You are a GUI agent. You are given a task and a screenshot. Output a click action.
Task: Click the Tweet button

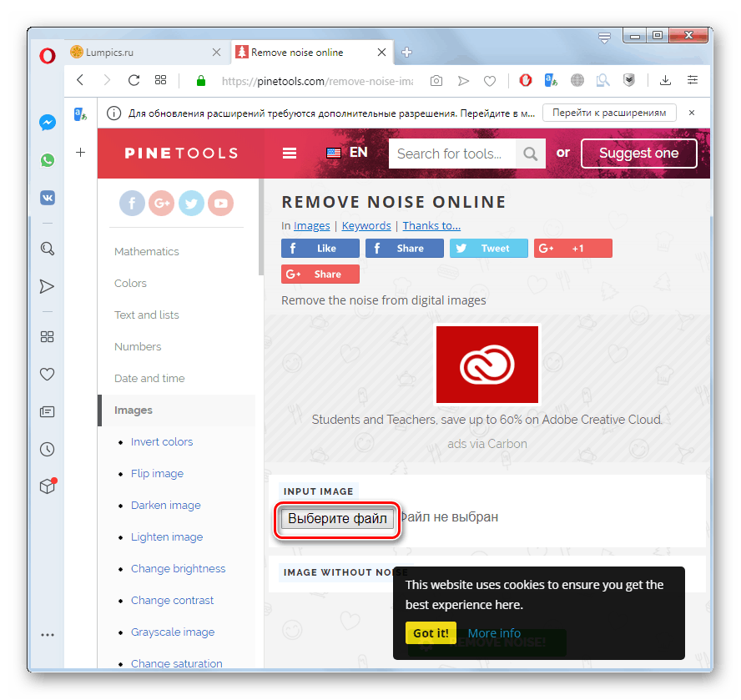488,248
